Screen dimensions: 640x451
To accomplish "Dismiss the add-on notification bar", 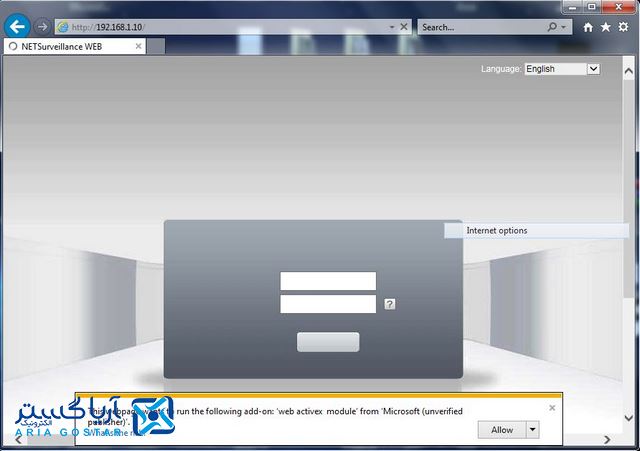I will click(x=552, y=408).
